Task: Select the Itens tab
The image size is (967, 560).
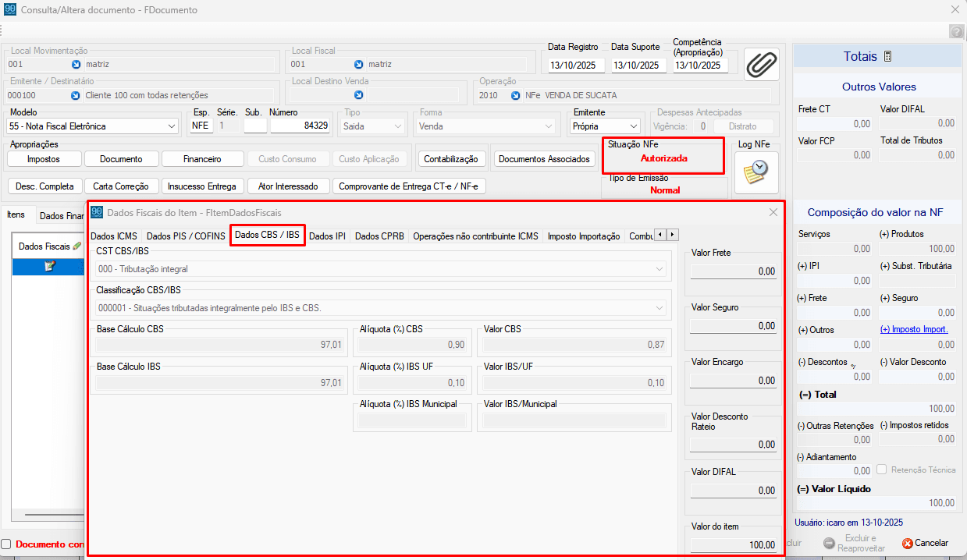Action: tap(16, 214)
